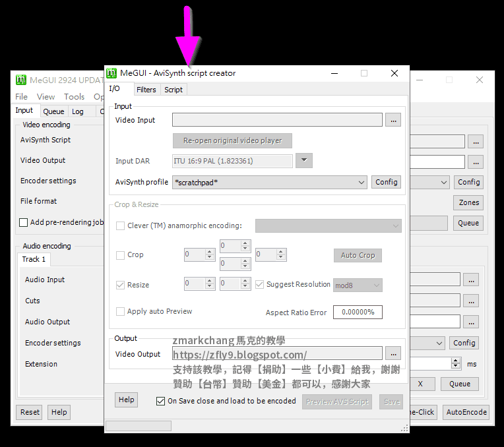Click the crop left value stepper
504x447 pixels.
click(x=209, y=254)
